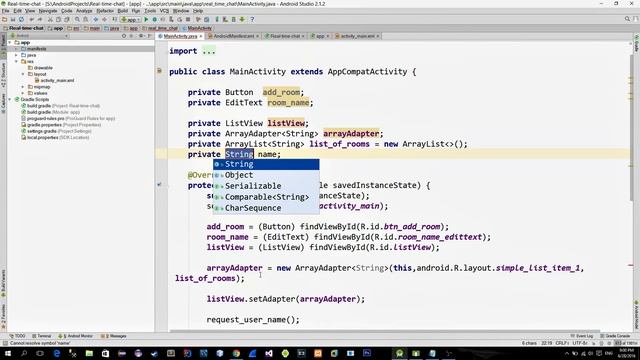The width and height of the screenshot is (640, 360).
Task: Toggle the Captures tool window side tab
Action: [3, 103]
